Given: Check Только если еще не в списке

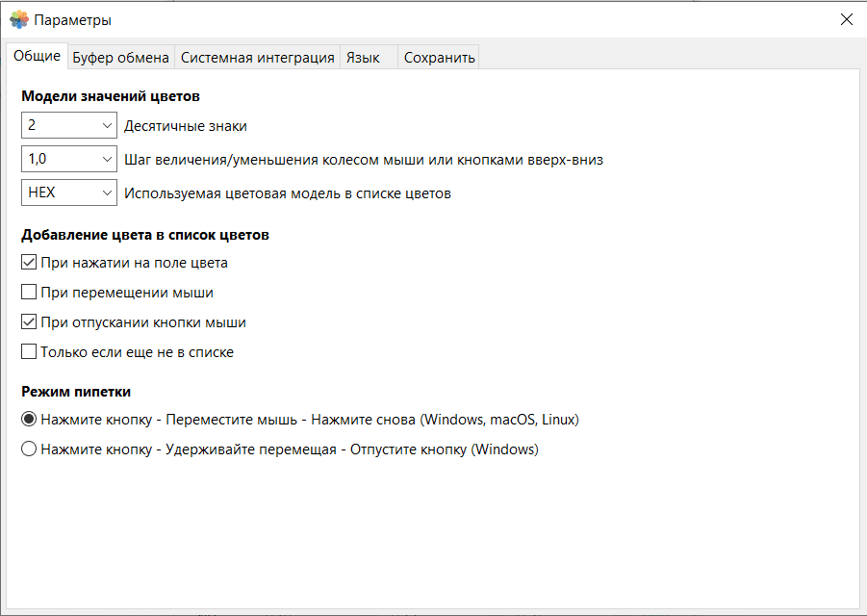Looking at the screenshot, I should (30, 352).
